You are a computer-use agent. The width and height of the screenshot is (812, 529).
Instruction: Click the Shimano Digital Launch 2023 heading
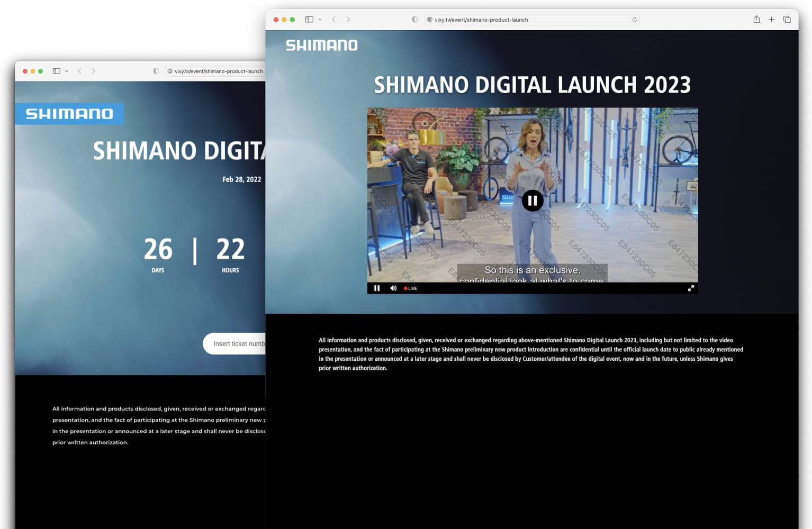(x=533, y=85)
